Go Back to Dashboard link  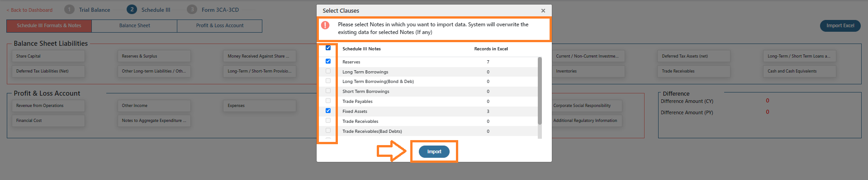click(x=29, y=10)
